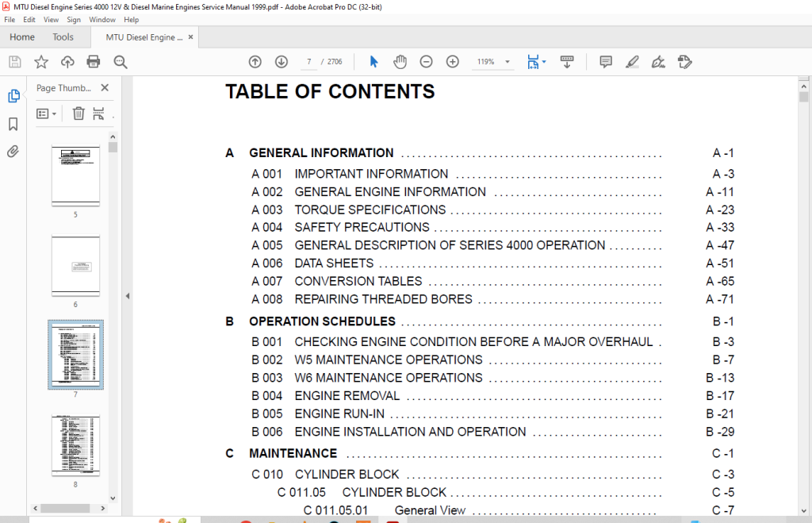Print the document using printer icon

coord(94,62)
